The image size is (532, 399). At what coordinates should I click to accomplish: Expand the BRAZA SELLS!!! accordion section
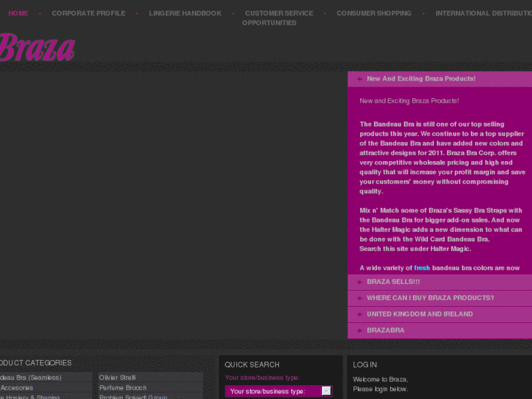pyautogui.click(x=440, y=282)
